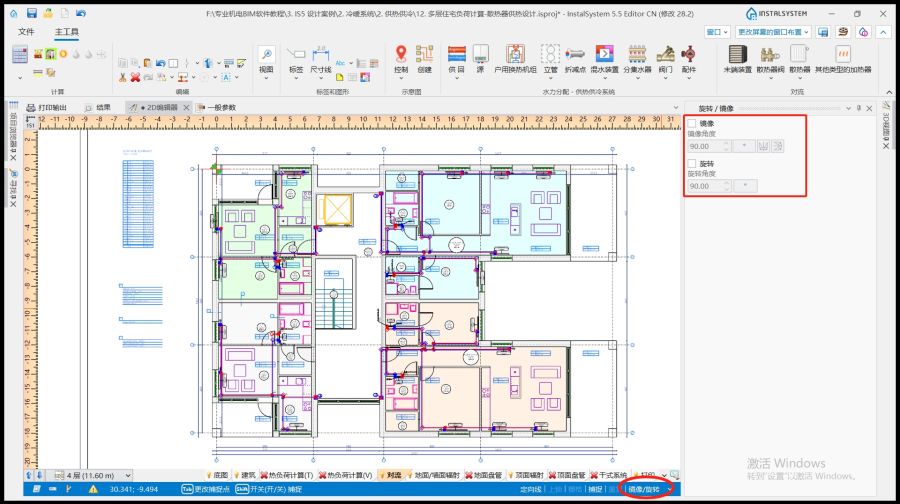Screen dimensions: 900x504
Task: Toggle the 地面盘管 layer tab
Action: [483, 475]
